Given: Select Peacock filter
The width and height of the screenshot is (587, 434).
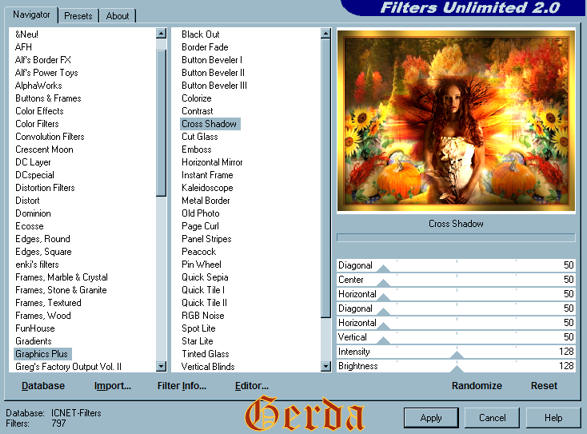Looking at the screenshot, I should [x=199, y=252].
